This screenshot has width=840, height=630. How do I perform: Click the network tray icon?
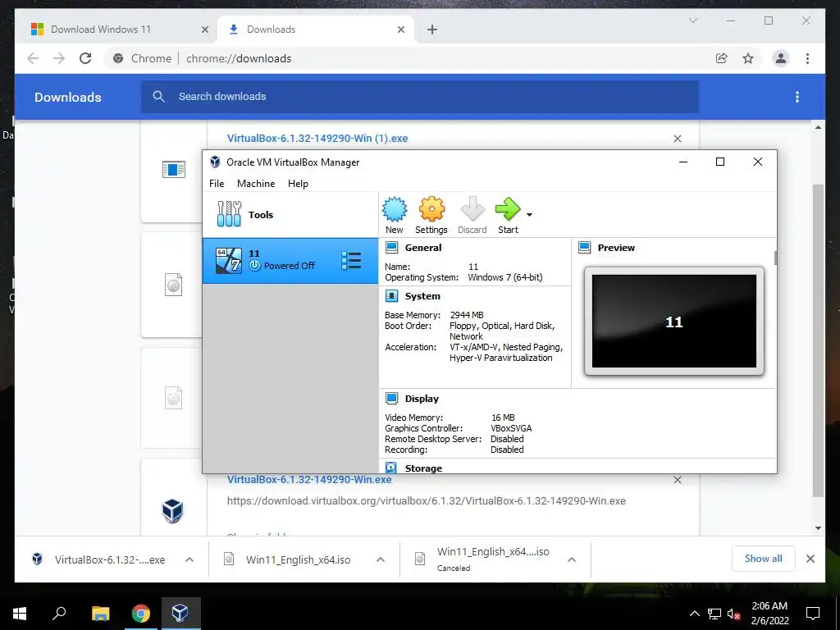(714, 614)
